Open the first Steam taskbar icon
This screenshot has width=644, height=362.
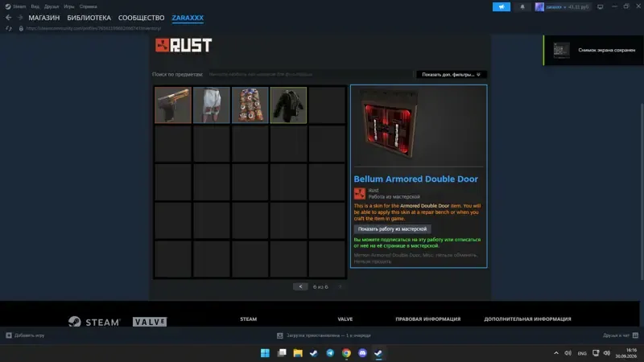(x=314, y=353)
